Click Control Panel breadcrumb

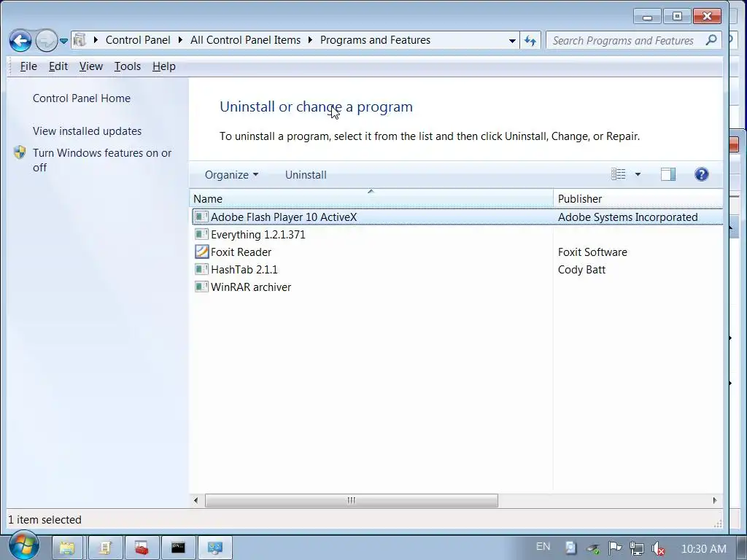(138, 40)
